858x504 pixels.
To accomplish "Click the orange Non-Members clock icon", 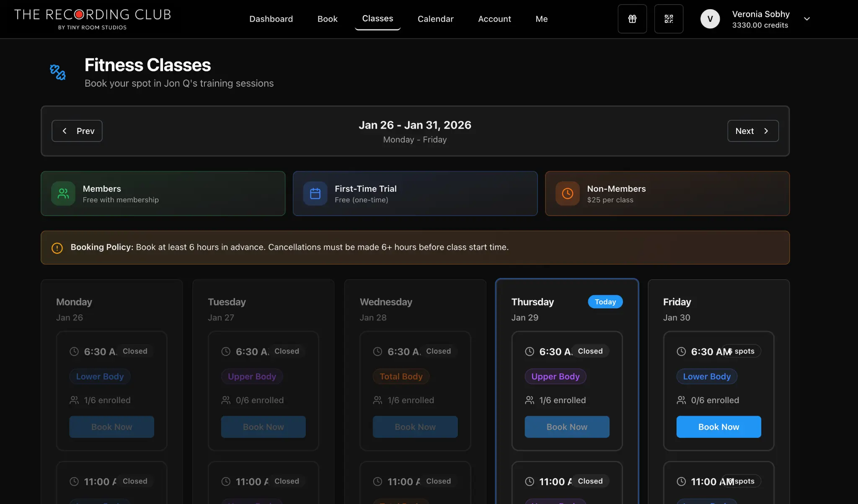I will [567, 193].
